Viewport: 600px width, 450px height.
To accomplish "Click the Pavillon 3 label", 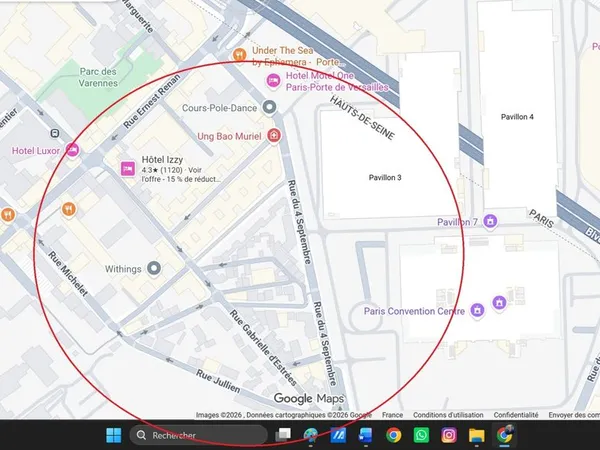I will point(385,177).
